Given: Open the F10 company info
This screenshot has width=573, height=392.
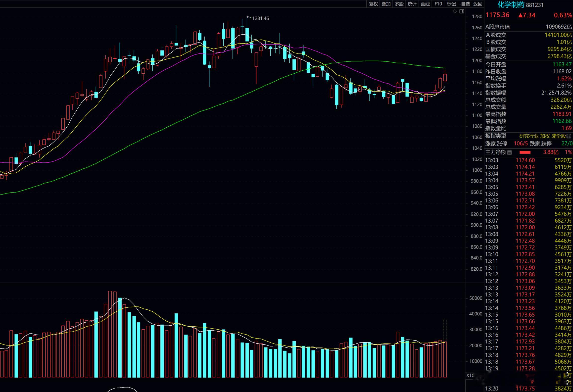Looking at the screenshot, I should point(438,4).
